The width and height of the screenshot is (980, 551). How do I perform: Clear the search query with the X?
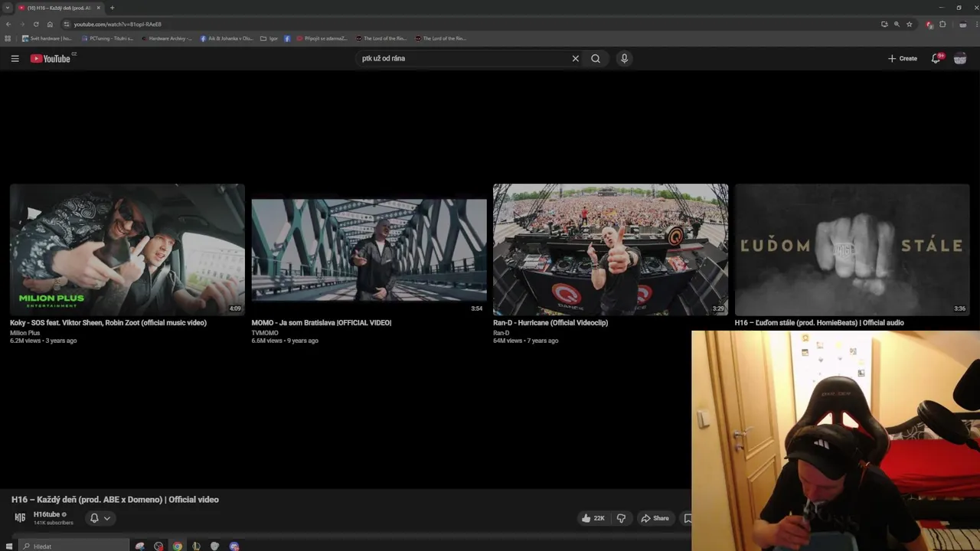pyautogui.click(x=575, y=58)
